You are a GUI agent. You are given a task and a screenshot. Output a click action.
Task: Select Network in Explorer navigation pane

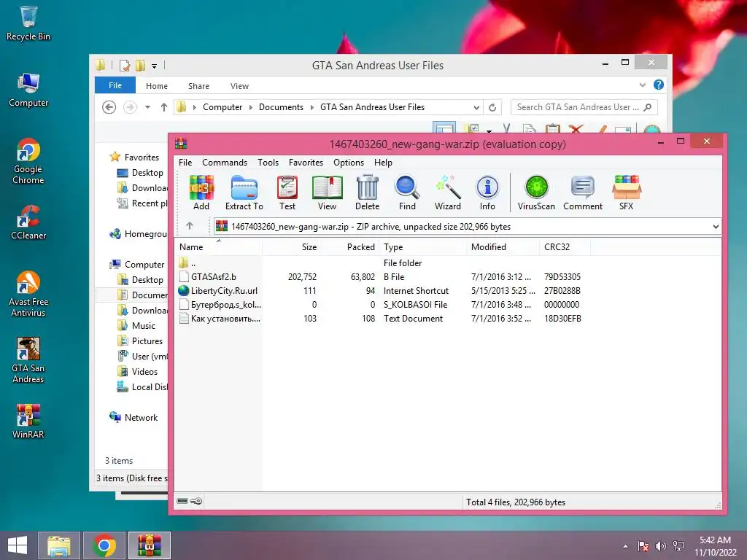pos(141,417)
